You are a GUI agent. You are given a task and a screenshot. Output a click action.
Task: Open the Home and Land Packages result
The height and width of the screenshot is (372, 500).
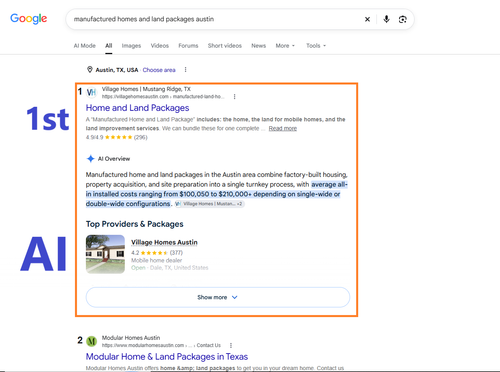click(137, 108)
